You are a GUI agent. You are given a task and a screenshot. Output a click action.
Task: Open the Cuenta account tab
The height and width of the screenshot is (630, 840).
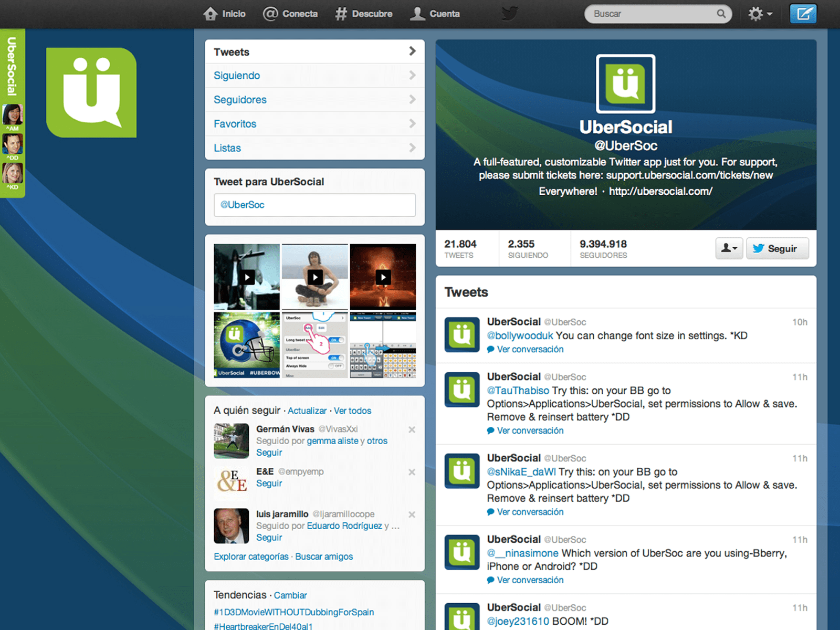coord(435,14)
